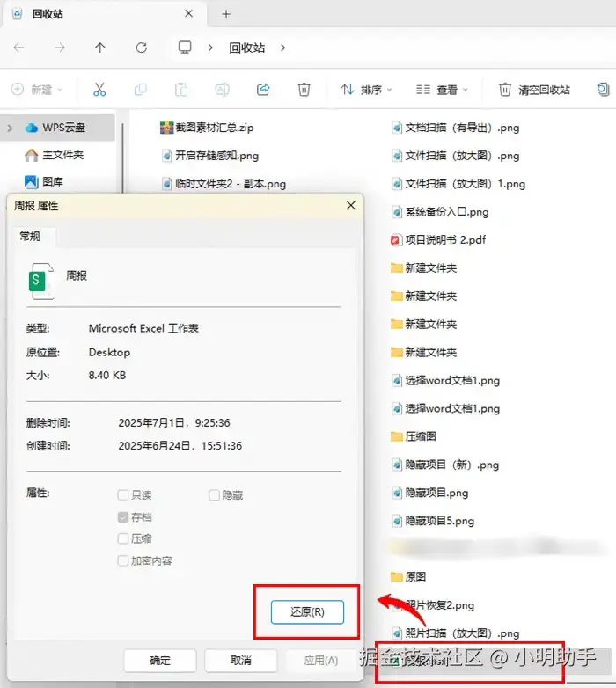Click the Cut scissors icon in toolbar

pyautogui.click(x=99, y=90)
